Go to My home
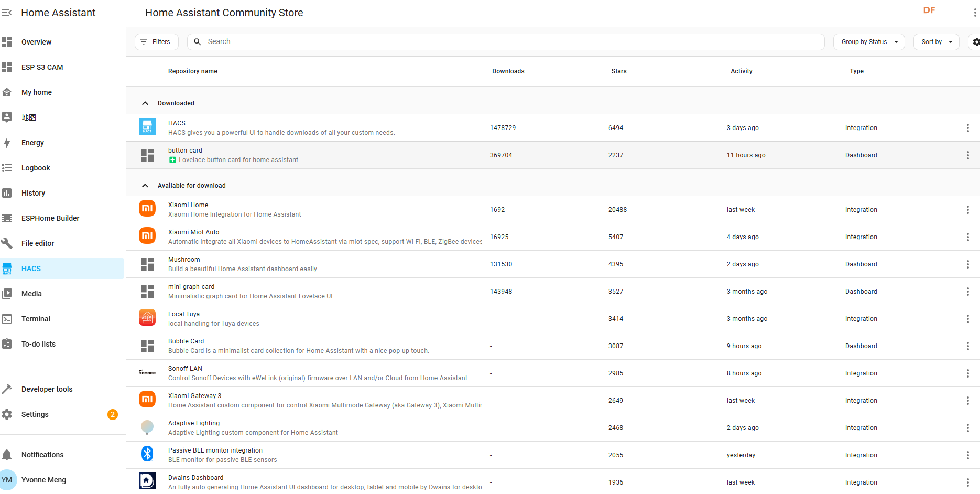 [x=62, y=92]
